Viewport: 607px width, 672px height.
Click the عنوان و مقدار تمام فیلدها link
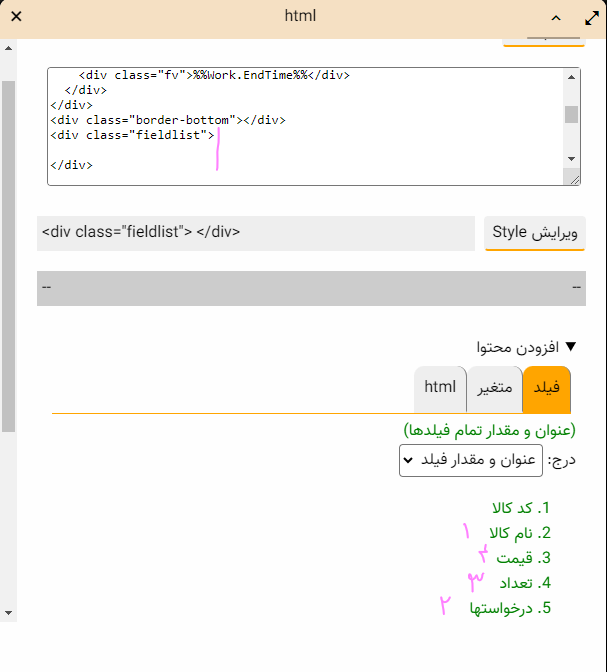coord(490,430)
